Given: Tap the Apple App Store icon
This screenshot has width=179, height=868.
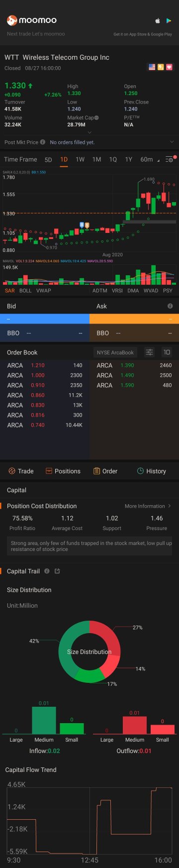Looking at the screenshot, I should (x=159, y=20).
